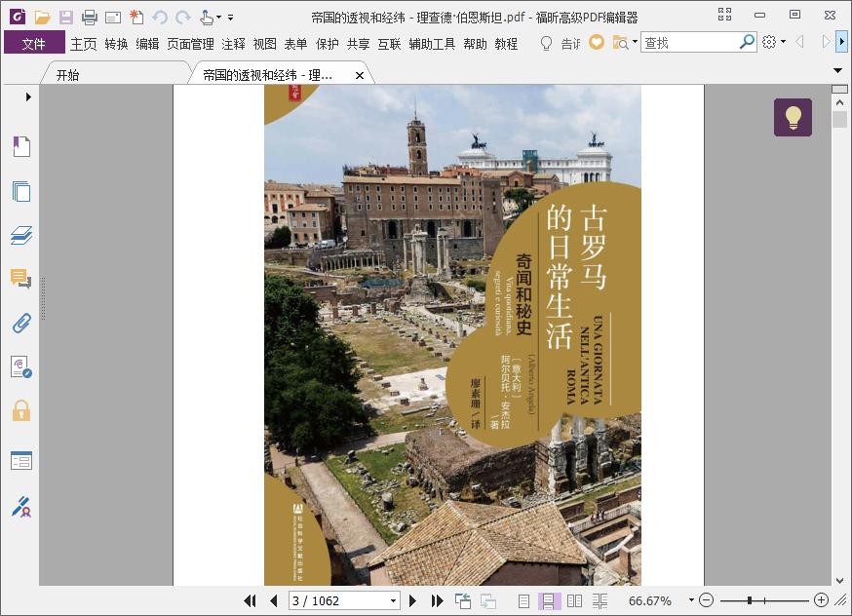Open the 共享 ribbon tab
Viewport: 852px width, 616px height.
pos(358,44)
